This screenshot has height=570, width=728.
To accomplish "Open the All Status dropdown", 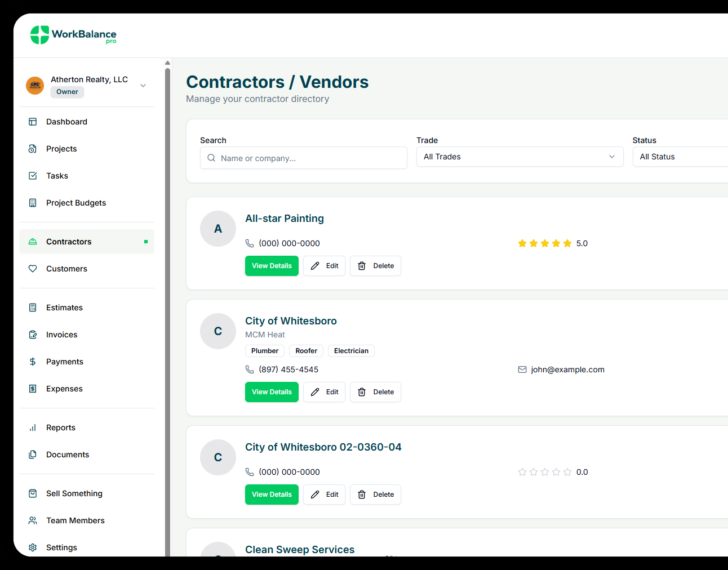I will pos(680,157).
